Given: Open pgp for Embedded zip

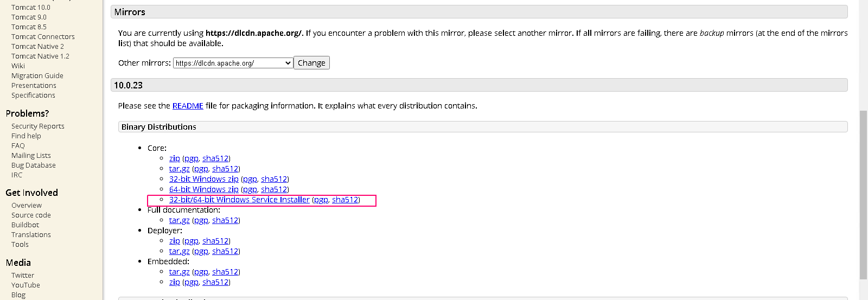Looking at the screenshot, I should (191, 282).
